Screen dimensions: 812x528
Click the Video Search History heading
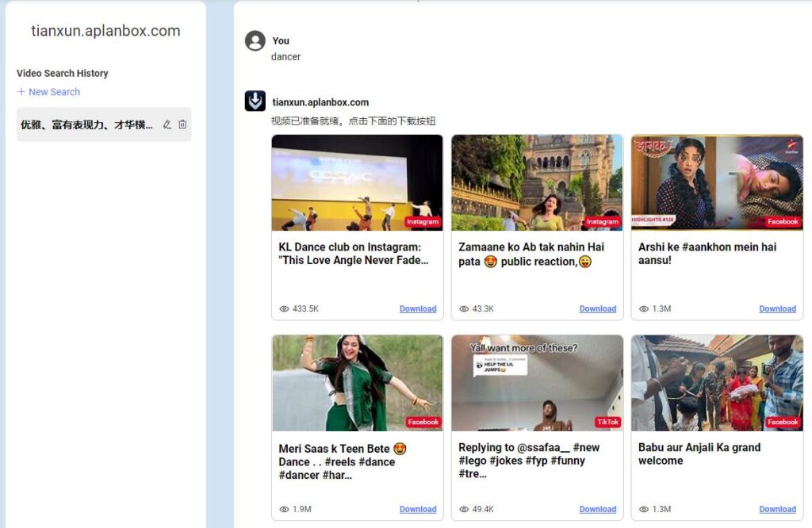[62, 73]
